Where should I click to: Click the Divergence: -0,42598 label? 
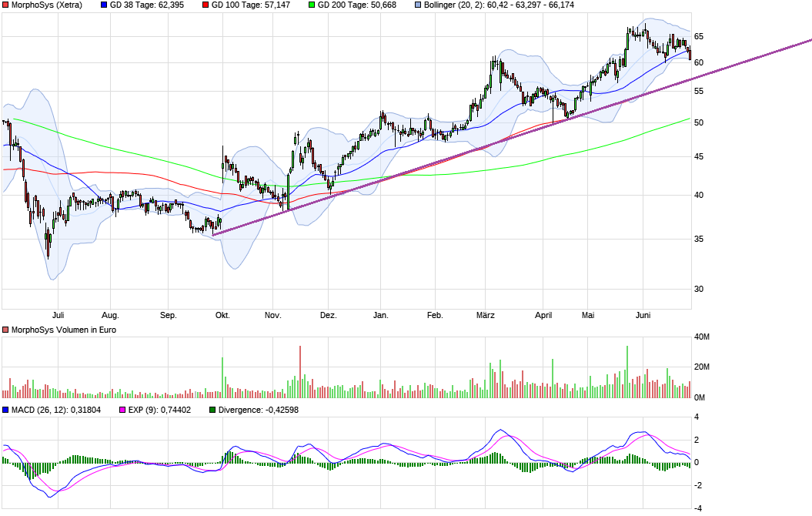pos(259,410)
